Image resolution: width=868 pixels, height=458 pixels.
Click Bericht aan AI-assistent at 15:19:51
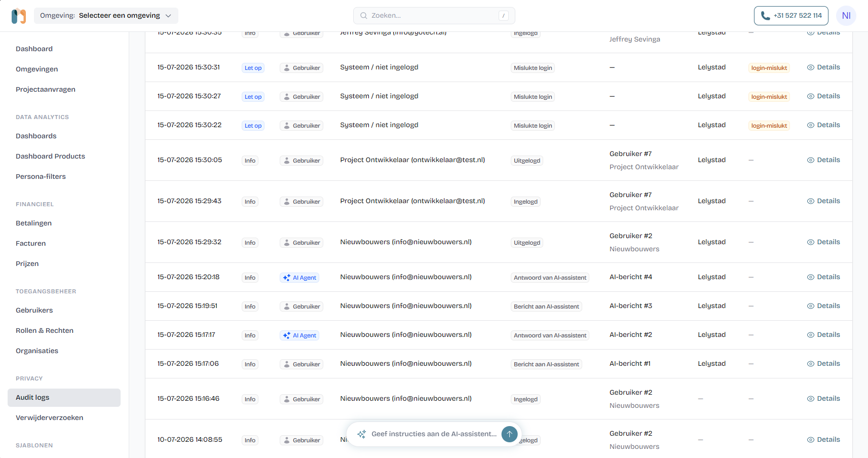click(546, 307)
